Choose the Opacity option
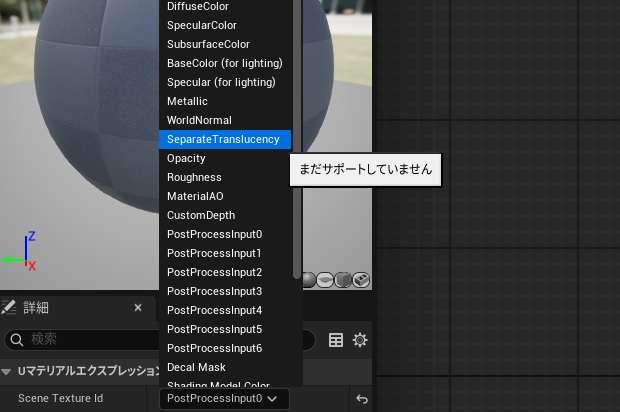Viewport: 620px width, 412px height. pos(186,158)
